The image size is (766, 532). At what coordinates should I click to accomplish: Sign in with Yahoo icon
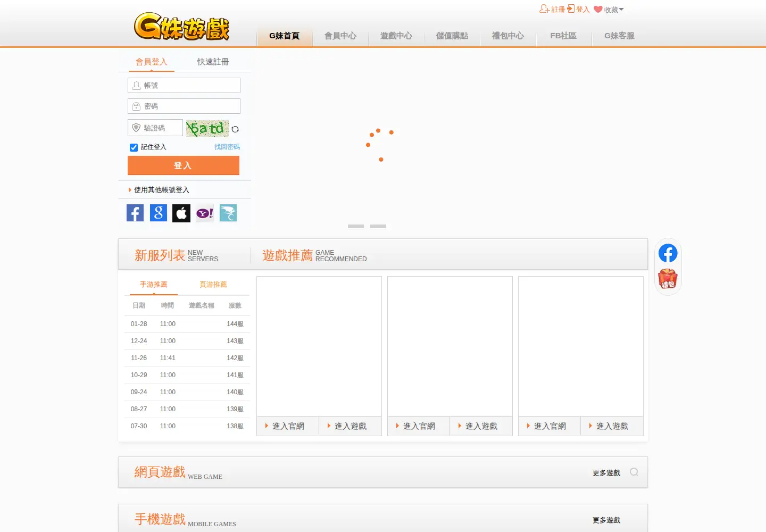coord(205,213)
